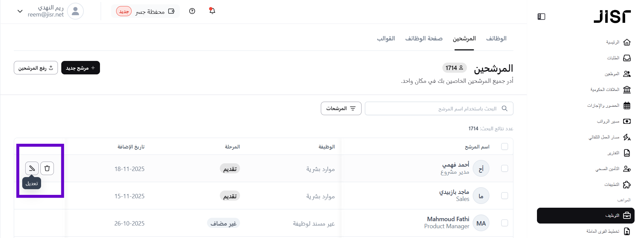Expand the user account menu chevron
The height and width of the screenshot is (238, 644).
pyautogui.click(x=20, y=11)
